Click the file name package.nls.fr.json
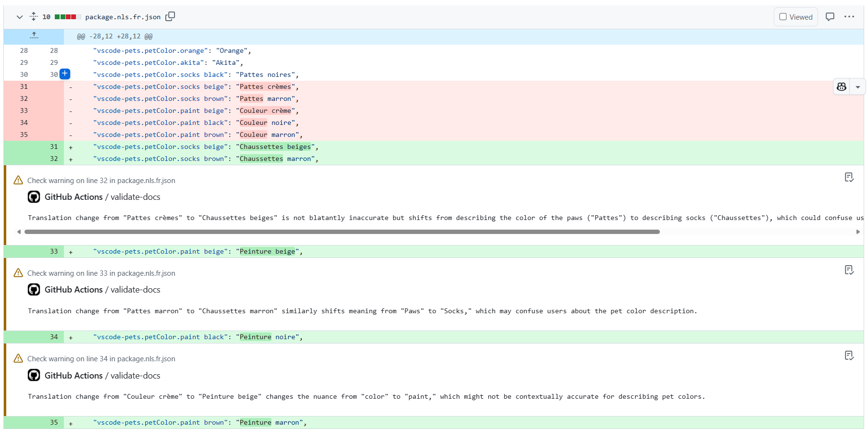The image size is (868, 429). click(x=123, y=17)
